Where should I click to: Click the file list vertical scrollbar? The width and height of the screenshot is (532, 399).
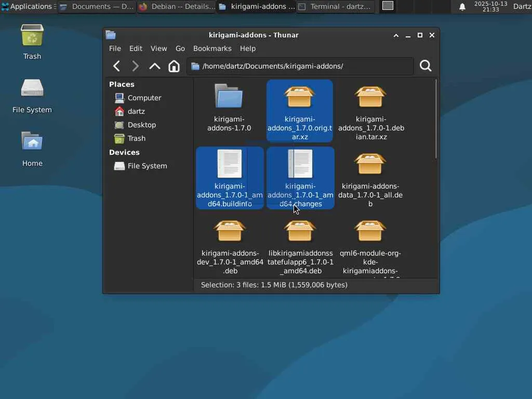(436, 119)
